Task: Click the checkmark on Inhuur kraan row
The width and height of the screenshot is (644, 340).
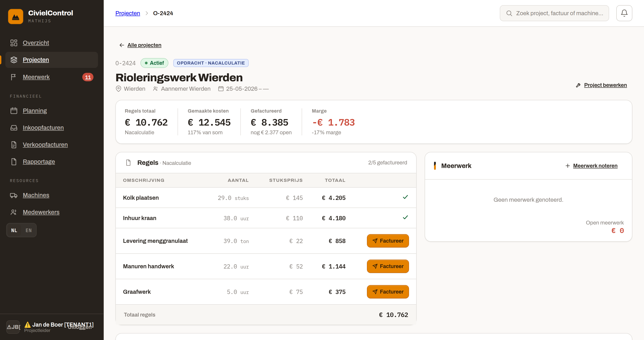Action: pyautogui.click(x=405, y=217)
